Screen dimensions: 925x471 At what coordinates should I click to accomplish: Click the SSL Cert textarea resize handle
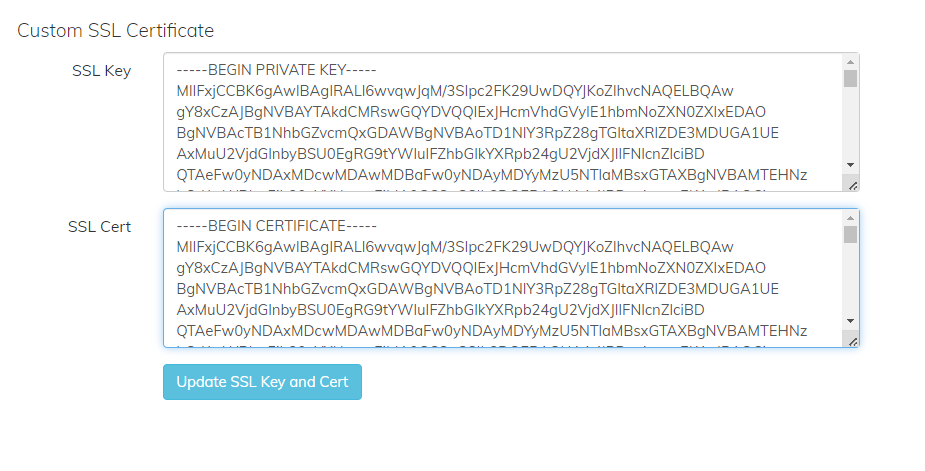[851, 340]
